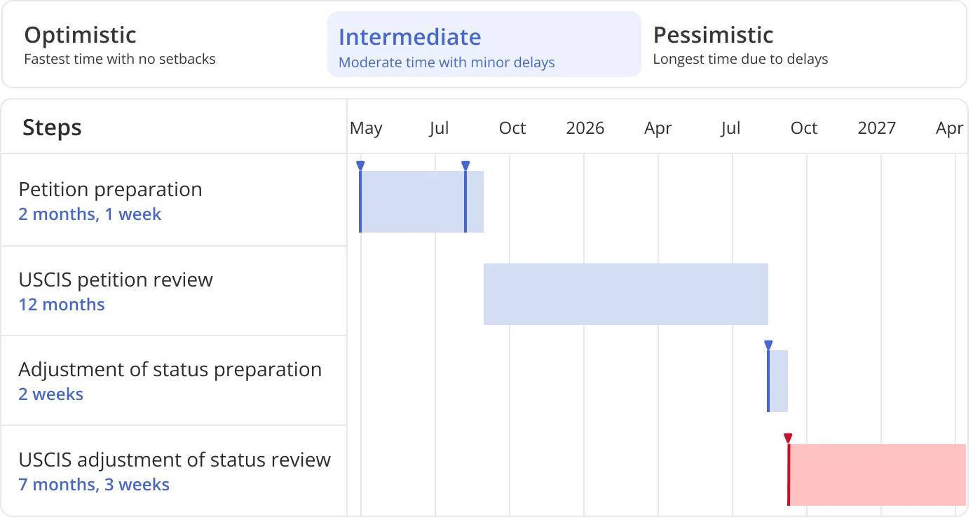Image resolution: width=980 pixels, height=517 pixels.
Task: Click the red marker on USCIS adjustment review
Action: [788, 439]
